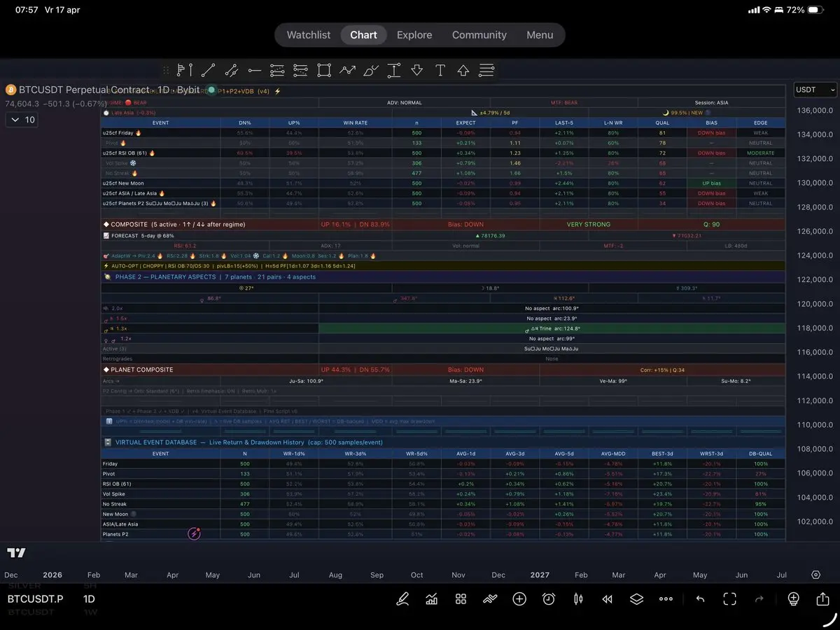
Task: Open the indicators panel in bottom toolbar
Action: pyautogui.click(x=431, y=599)
